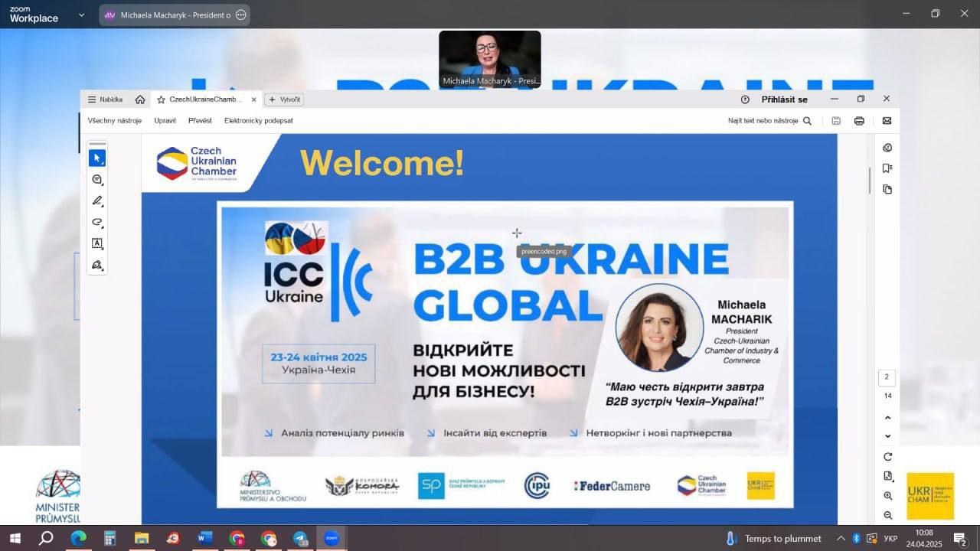Screen dimensions: 980x551
Task: Open the Upravit menu
Action: click(165, 121)
